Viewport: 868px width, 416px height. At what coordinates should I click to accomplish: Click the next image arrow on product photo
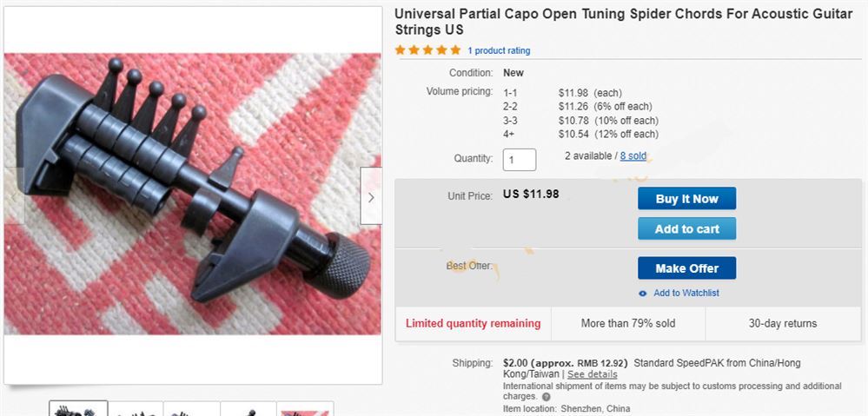tap(371, 196)
